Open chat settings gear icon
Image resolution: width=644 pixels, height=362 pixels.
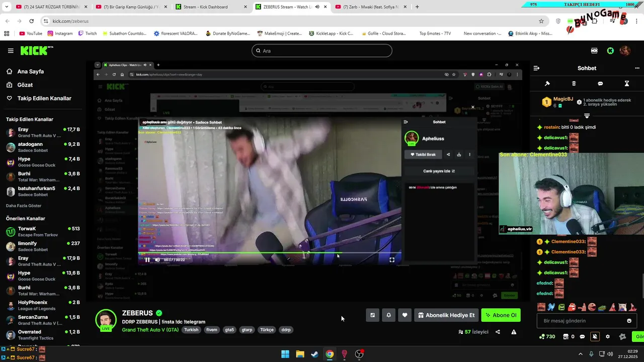pyautogui.click(x=607, y=336)
